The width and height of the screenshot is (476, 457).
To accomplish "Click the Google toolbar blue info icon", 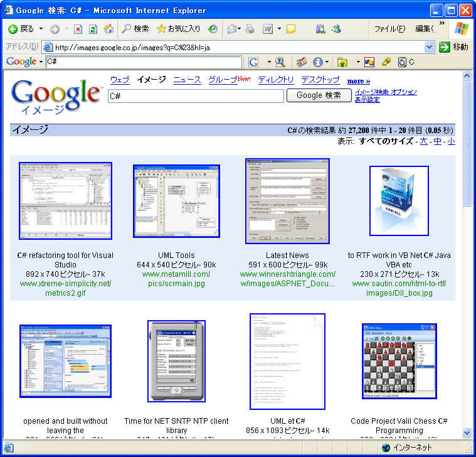I will coord(318,62).
